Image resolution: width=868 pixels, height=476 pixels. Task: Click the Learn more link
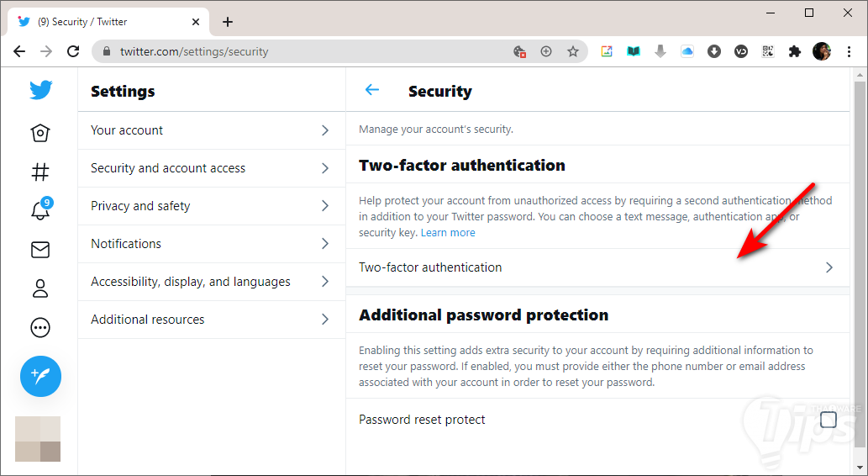[x=448, y=233]
